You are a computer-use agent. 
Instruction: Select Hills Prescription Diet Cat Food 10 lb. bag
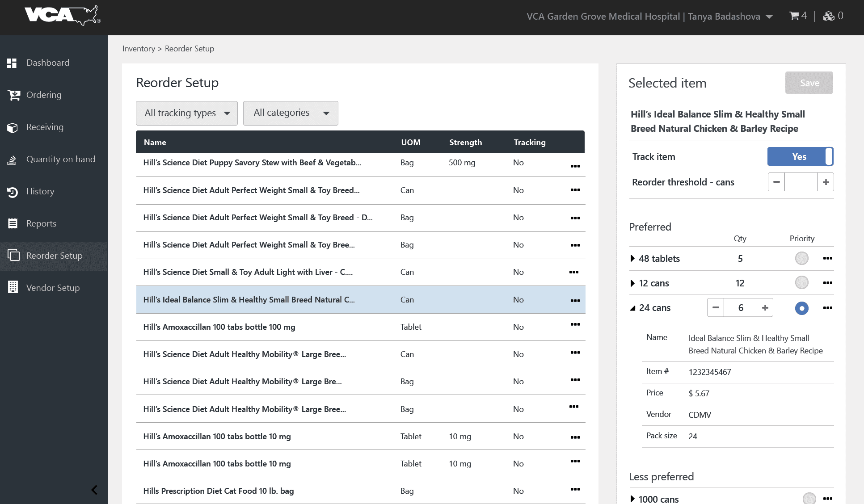coord(361,491)
